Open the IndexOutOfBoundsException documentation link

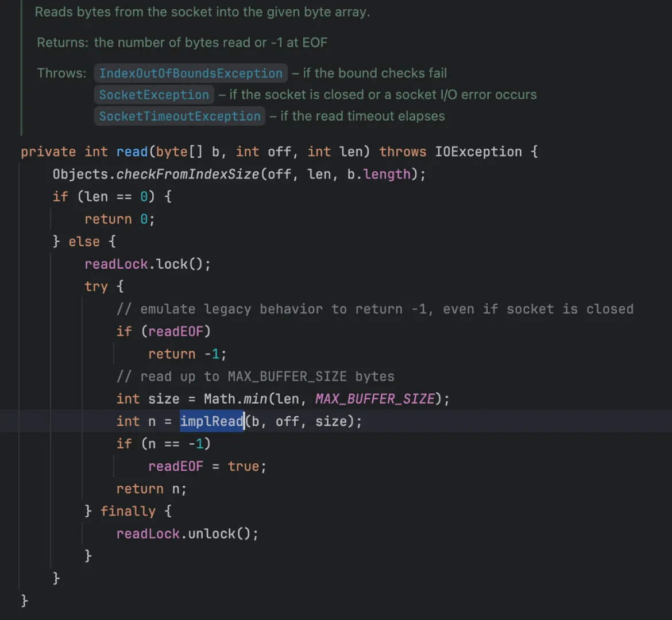point(191,73)
